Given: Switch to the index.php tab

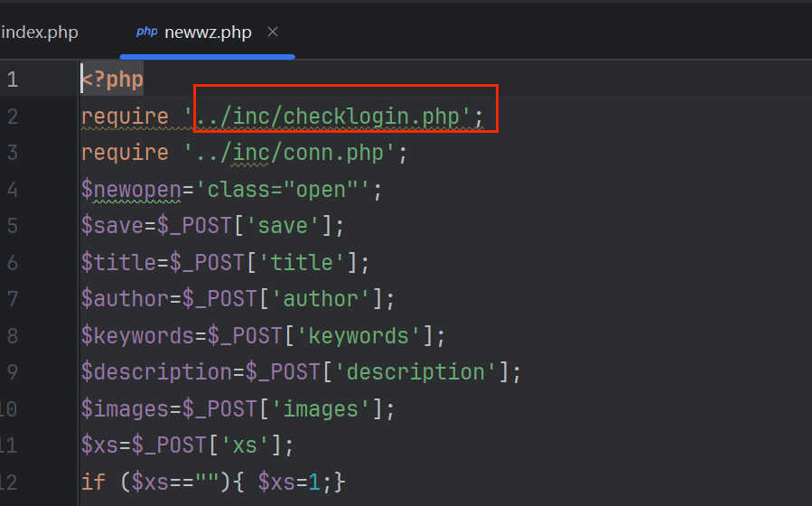Looking at the screenshot, I should (40, 33).
